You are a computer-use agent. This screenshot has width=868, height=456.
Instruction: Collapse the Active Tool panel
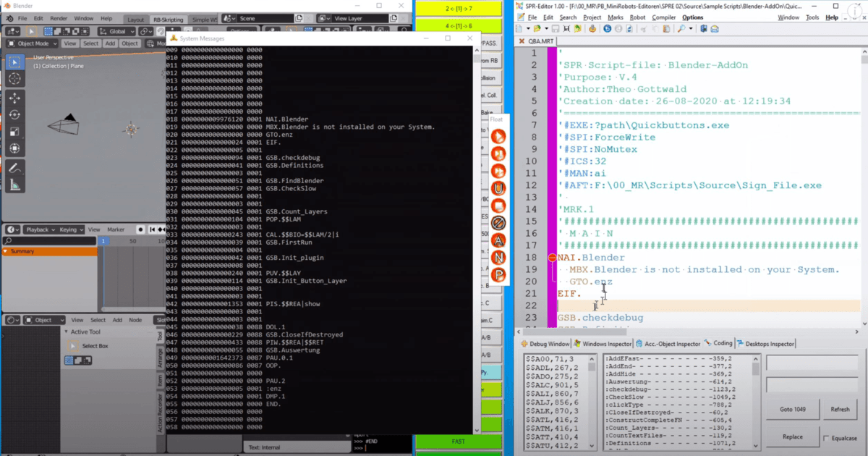coord(65,332)
